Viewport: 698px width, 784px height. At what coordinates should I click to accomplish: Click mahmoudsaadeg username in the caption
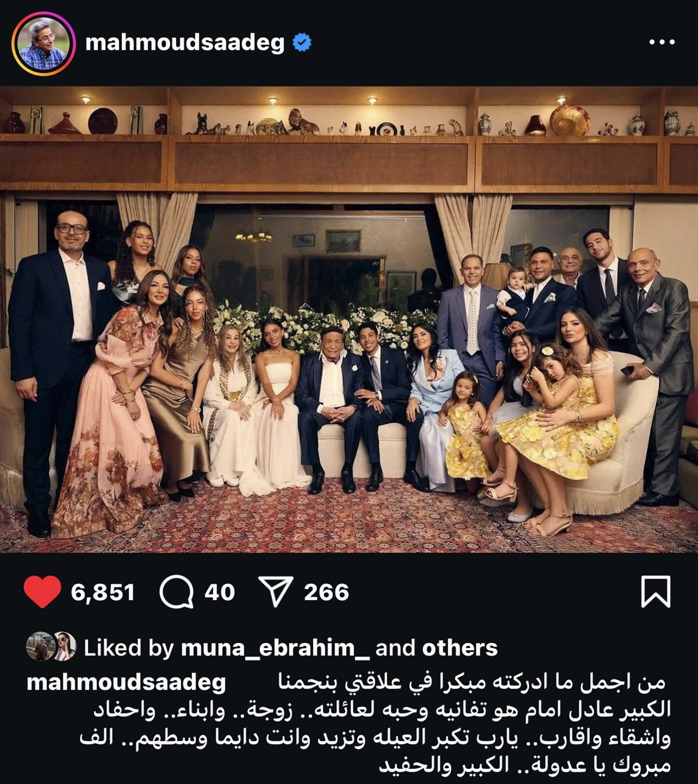126,682
